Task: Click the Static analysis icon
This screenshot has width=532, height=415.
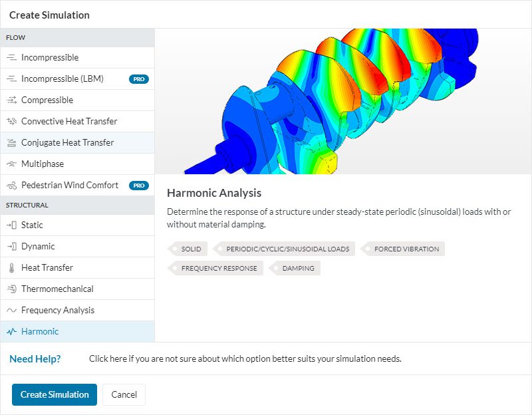Action: click(x=11, y=225)
